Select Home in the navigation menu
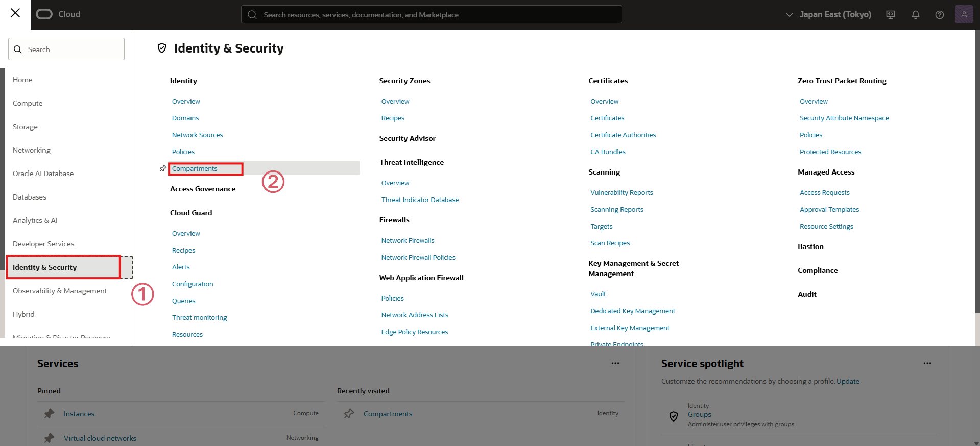The height and width of the screenshot is (446, 980). pyautogui.click(x=22, y=80)
